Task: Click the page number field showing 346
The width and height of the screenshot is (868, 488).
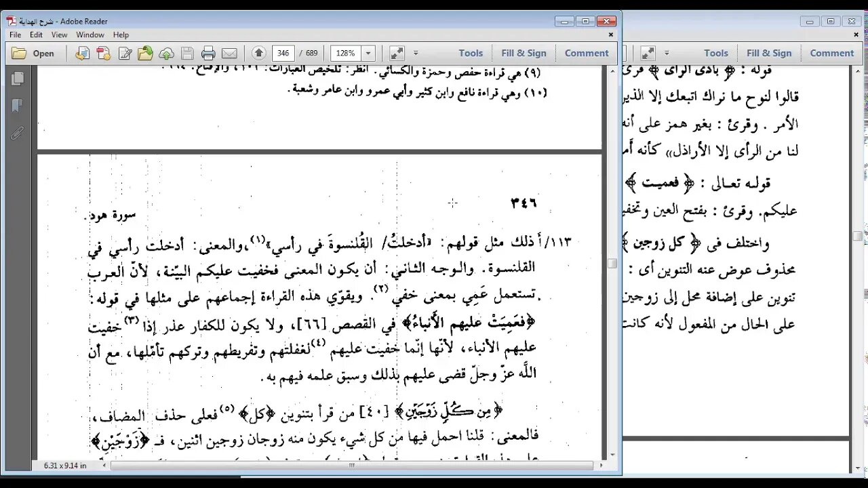Action: pyautogui.click(x=283, y=54)
